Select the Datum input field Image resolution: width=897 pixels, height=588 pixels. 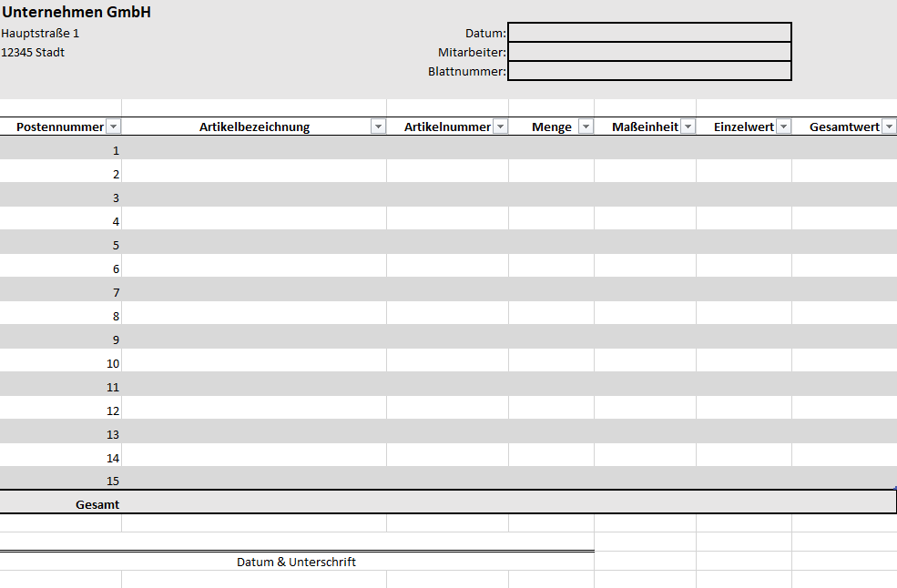[x=650, y=33]
